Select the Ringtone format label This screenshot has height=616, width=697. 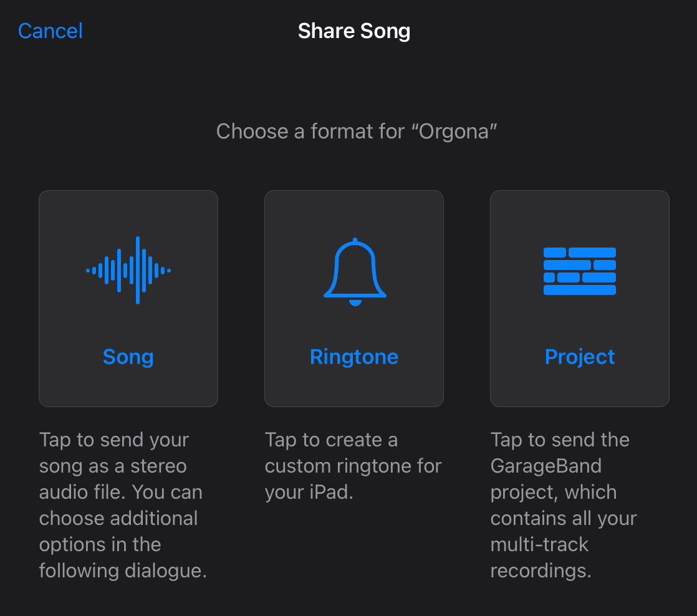354,357
